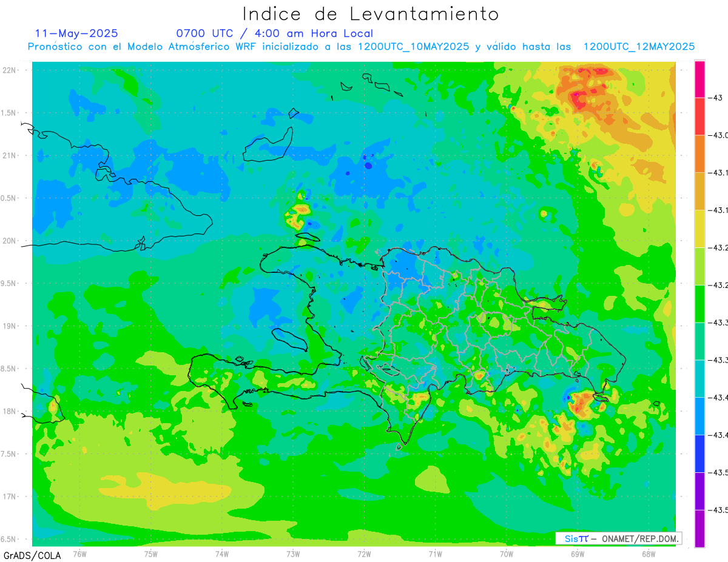Click the "1200UTC_12MAY2025" valid-until time
The width and height of the screenshot is (728, 562).
point(639,47)
